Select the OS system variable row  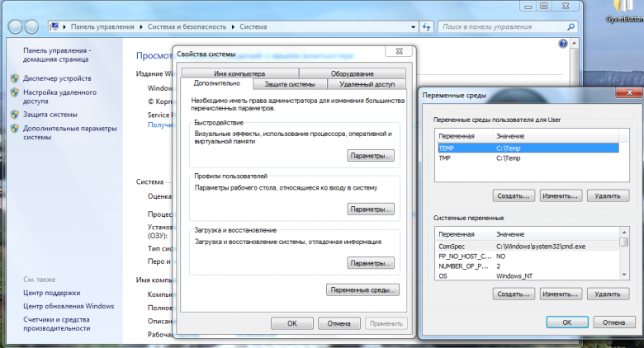click(527, 275)
